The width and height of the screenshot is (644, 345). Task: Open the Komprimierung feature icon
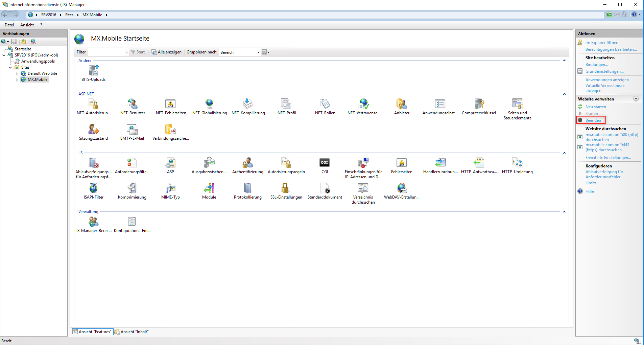(x=132, y=188)
